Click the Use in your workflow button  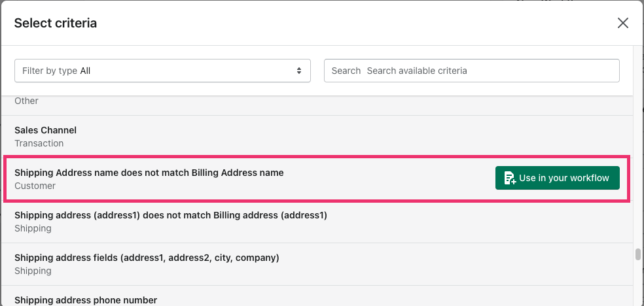pos(558,178)
